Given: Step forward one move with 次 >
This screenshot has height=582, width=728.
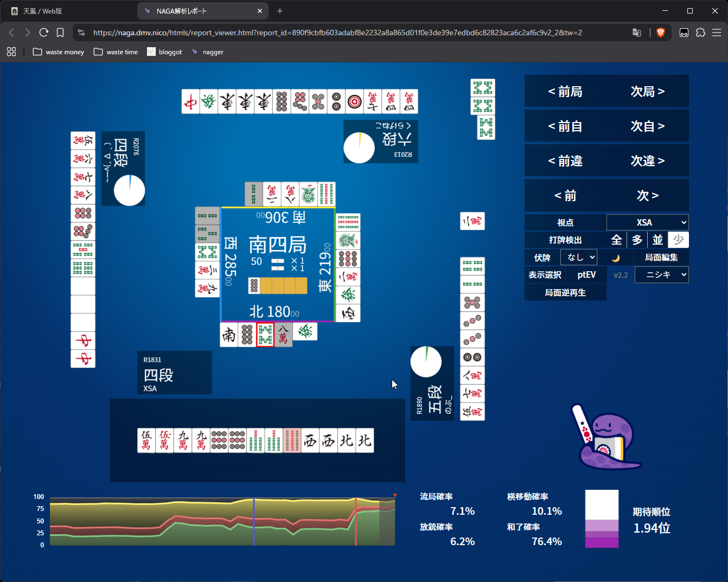Looking at the screenshot, I should [648, 196].
